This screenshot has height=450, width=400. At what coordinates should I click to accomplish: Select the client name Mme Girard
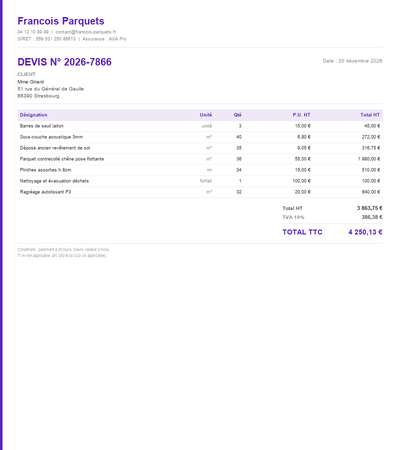[31, 82]
